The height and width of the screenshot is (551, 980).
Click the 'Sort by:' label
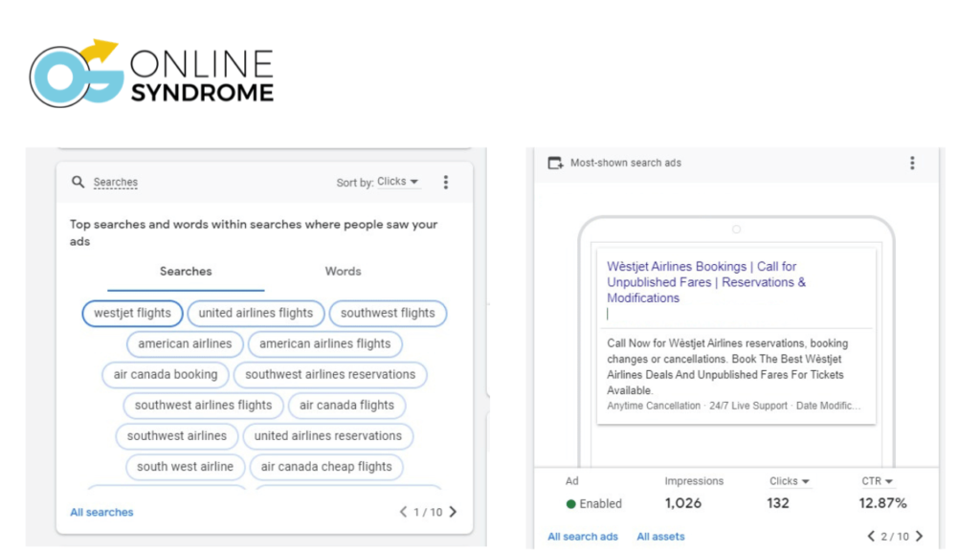(355, 183)
